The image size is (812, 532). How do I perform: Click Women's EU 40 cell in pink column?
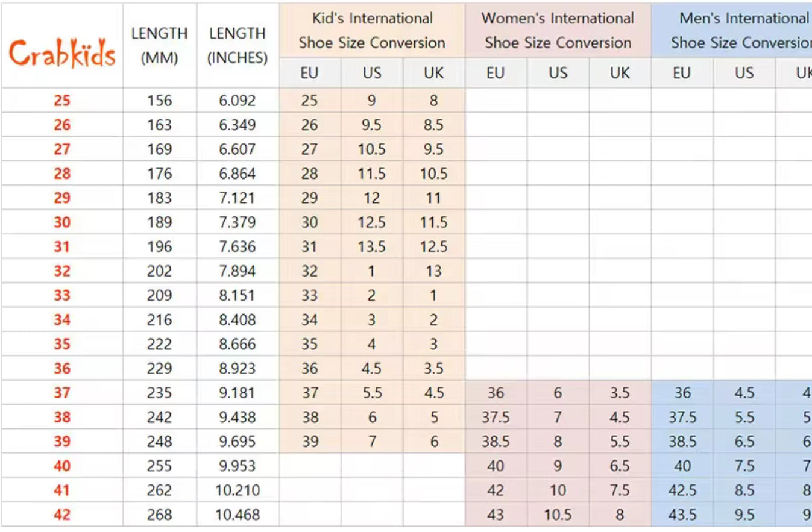click(496, 466)
